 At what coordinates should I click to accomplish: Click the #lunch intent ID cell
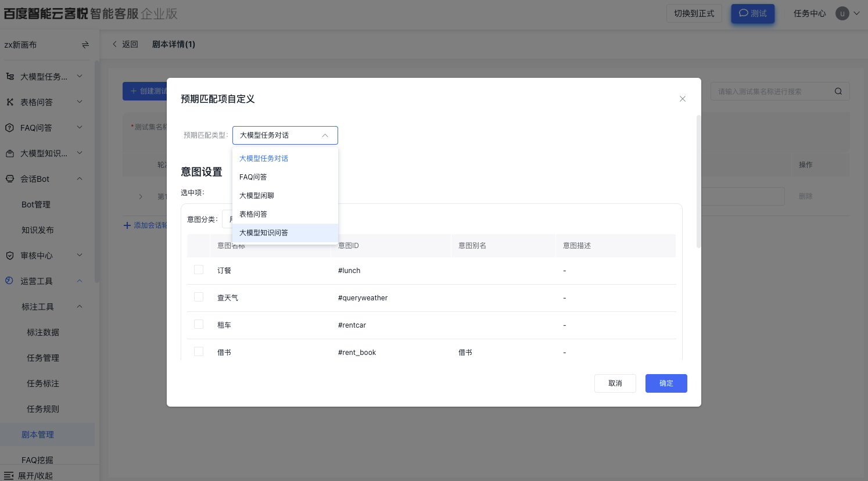point(349,271)
